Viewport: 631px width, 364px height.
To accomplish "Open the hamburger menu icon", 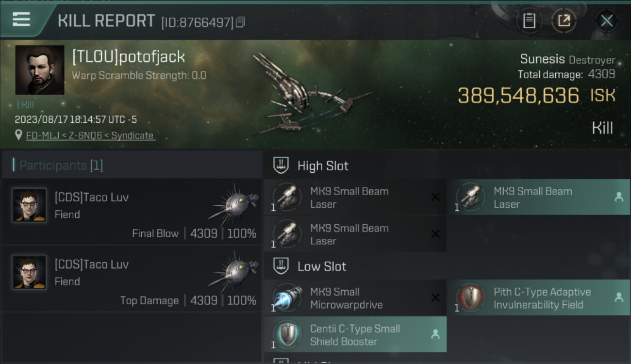I will pyautogui.click(x=21, y=20).
